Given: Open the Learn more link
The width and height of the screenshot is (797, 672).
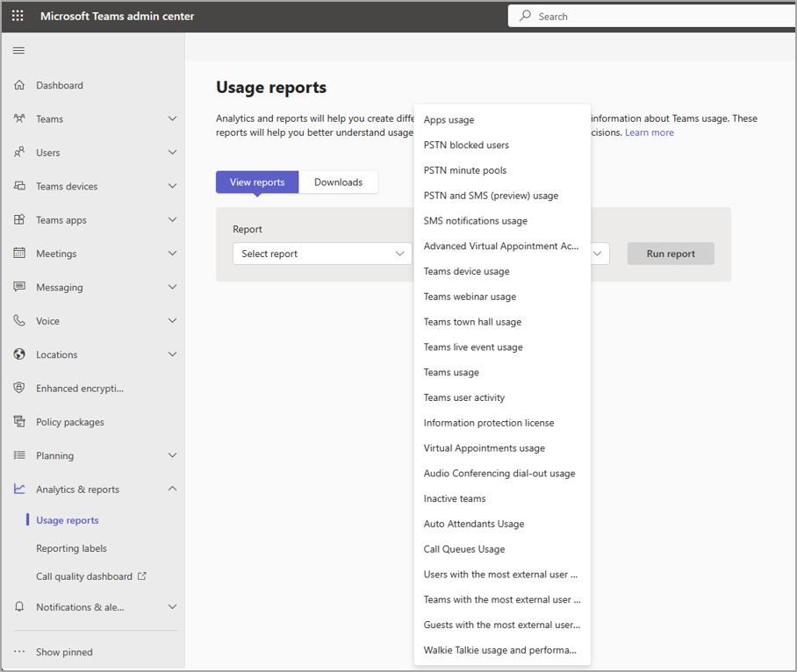Looking at the screenshot, I should click(649, 132).
